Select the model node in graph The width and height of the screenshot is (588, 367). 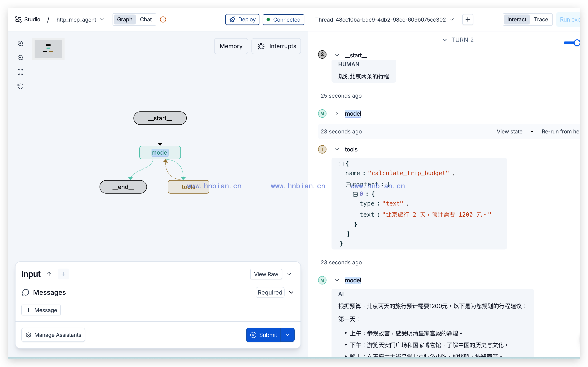[160, 153]
